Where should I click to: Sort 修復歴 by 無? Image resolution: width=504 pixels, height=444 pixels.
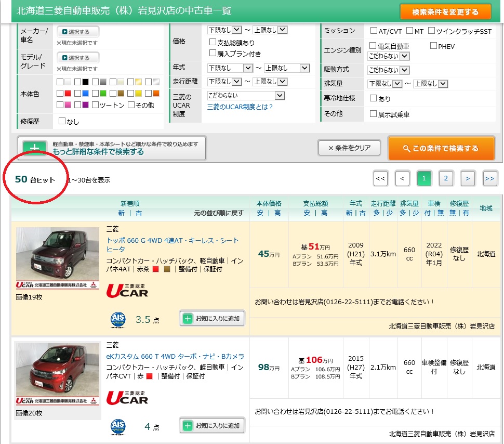pyautogui.click(x=453, y=213)
